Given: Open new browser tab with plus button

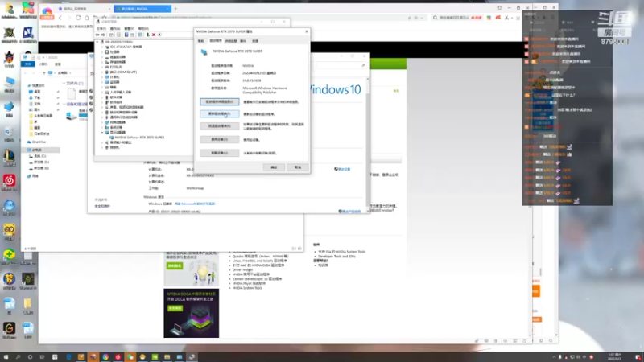Looking at the screenshot, I should point(175,9).
